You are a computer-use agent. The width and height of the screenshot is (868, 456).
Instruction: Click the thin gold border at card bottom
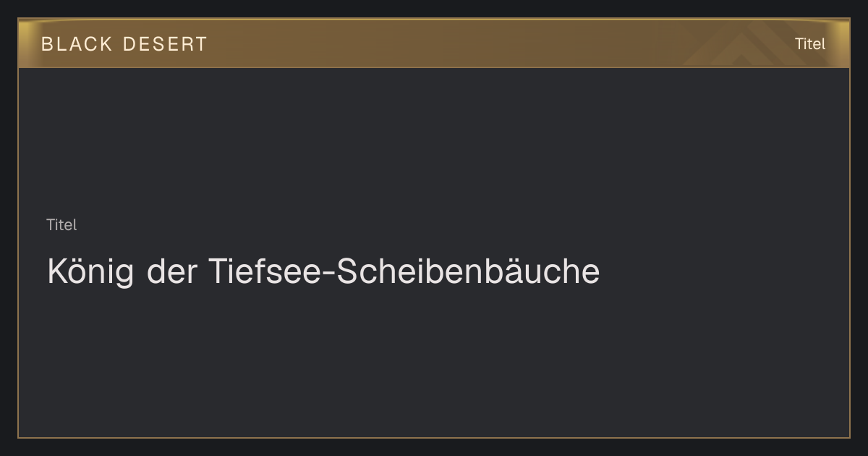[434, 437]
